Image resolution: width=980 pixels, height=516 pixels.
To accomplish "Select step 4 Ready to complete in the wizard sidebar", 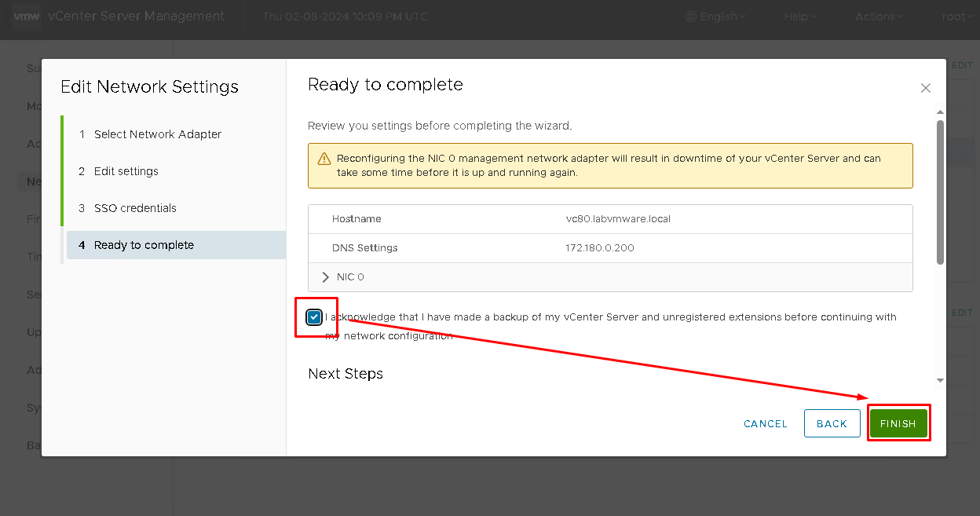I will 176,245.
